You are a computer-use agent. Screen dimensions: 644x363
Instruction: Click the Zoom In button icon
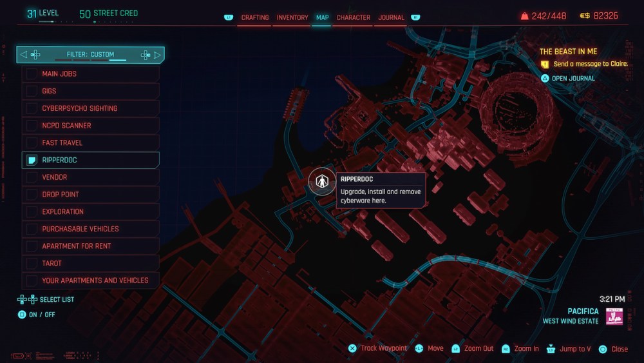pos(506,349)
